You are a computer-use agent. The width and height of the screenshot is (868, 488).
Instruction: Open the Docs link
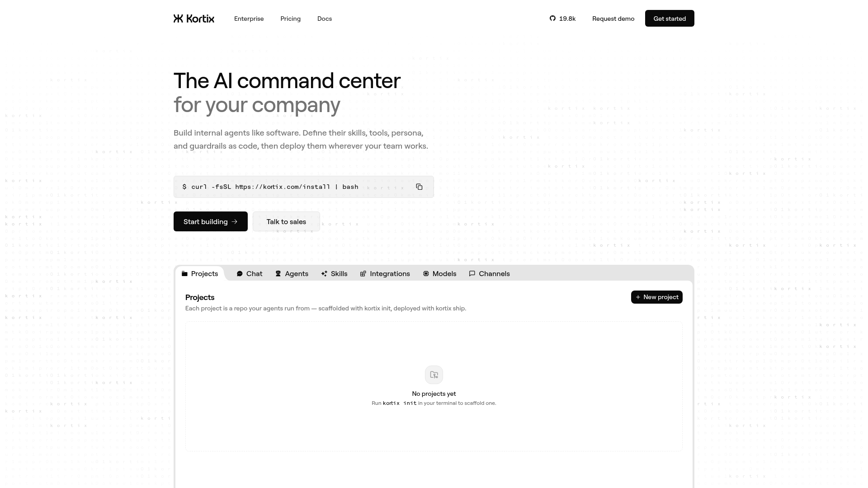click(x=325, y=19)
